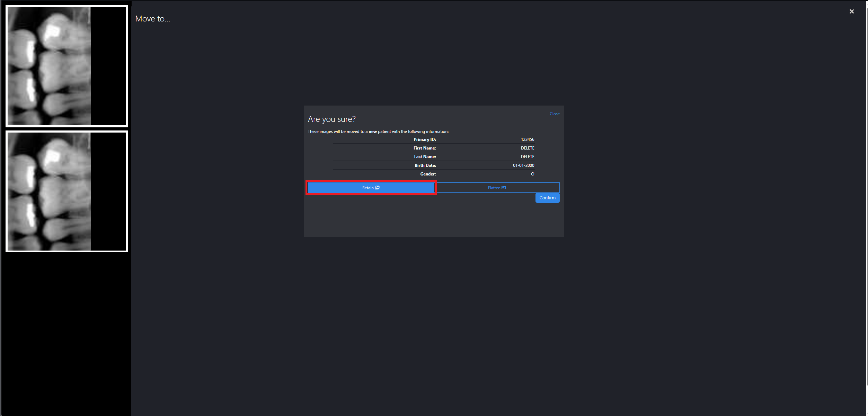Select the top dental x-ray thumbnail
This screenshot has width=868, height=416.
tap(67, 66)
